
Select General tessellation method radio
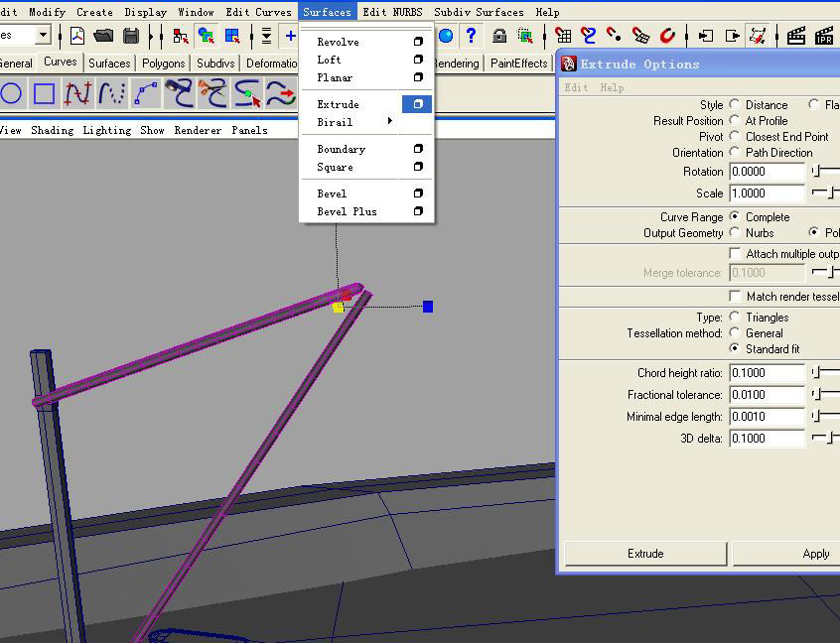click(x=735, y=333)
